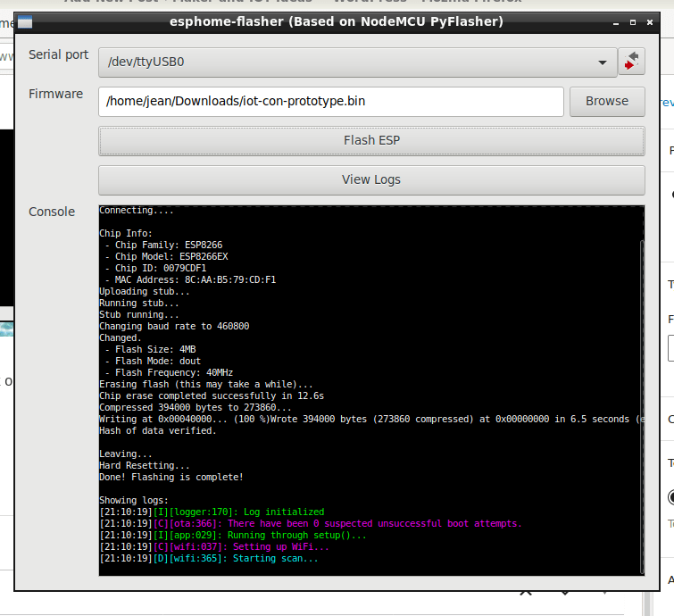
Task: Start flashing with Flash ESP button
Action: 371,140
